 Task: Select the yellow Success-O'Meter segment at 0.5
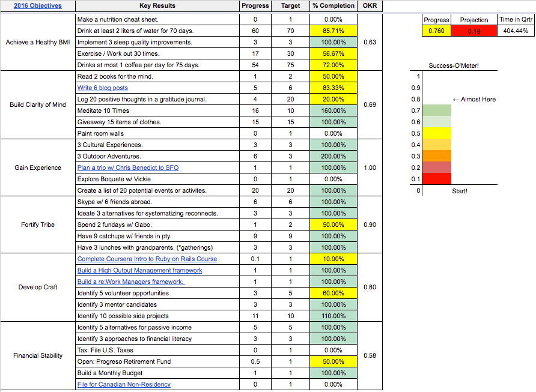click(436, 133)
